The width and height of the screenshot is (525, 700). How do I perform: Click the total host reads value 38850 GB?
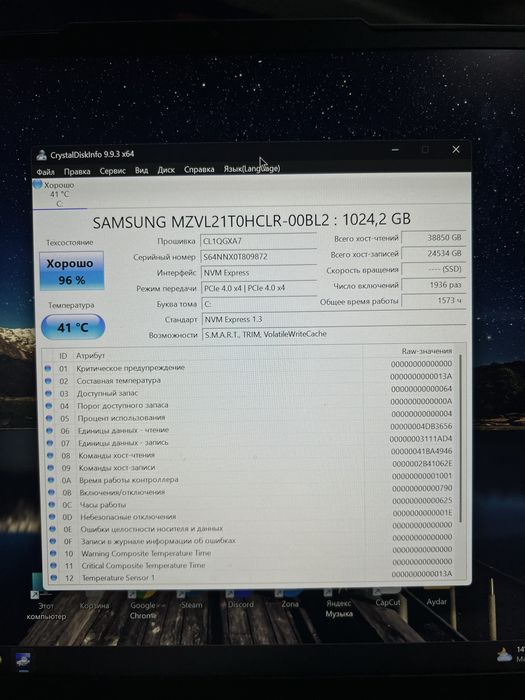[433, 238]
